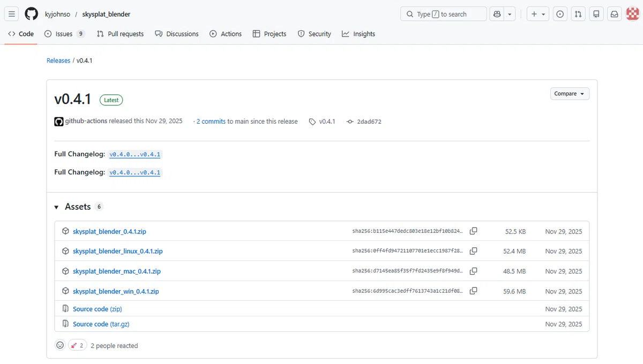Download Source code (zip)
643x364 pixels.
98,309
